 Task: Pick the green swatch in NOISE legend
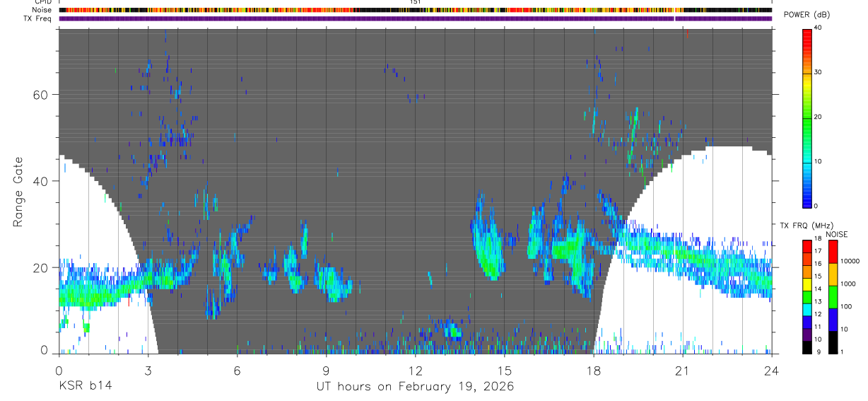tap(833, 297)
